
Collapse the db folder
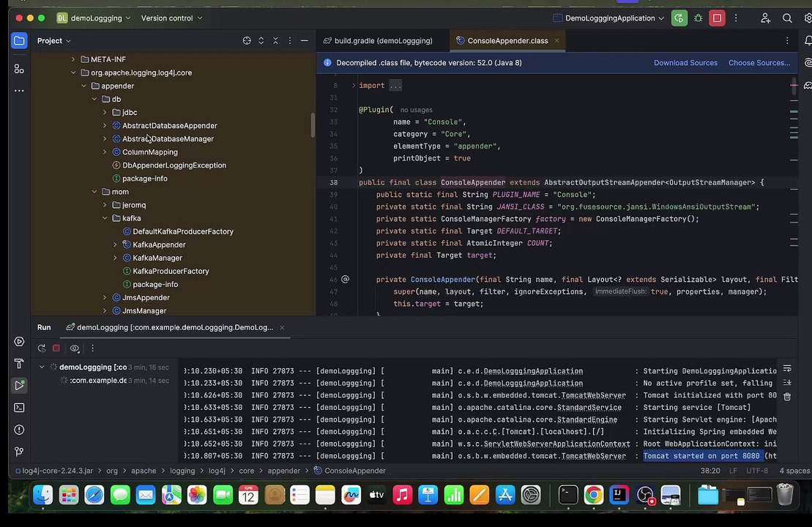click(94, 100)
